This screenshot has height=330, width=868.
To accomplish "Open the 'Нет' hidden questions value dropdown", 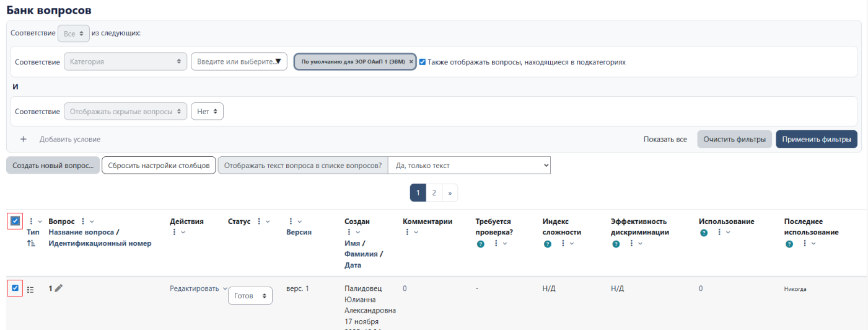I will pyautogui.click(x=207, y=112).
